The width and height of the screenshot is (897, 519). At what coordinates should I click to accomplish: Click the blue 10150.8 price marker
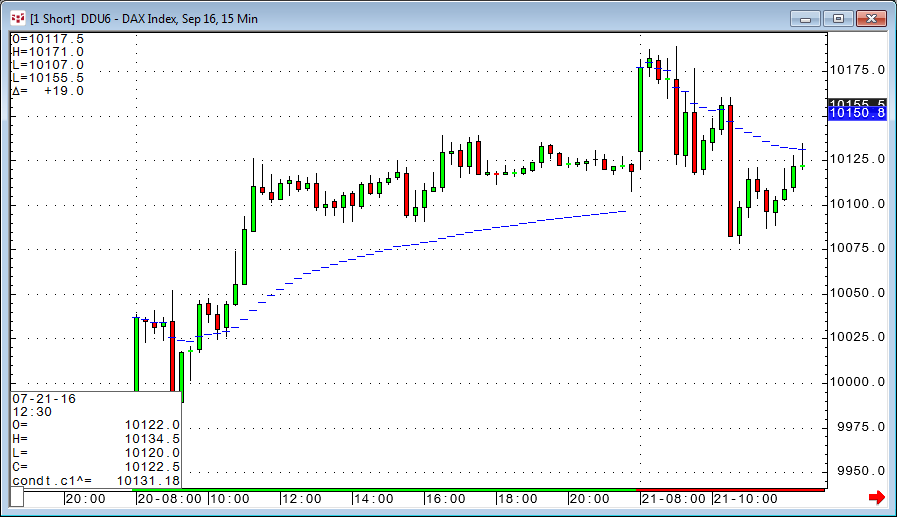[857, 113]
